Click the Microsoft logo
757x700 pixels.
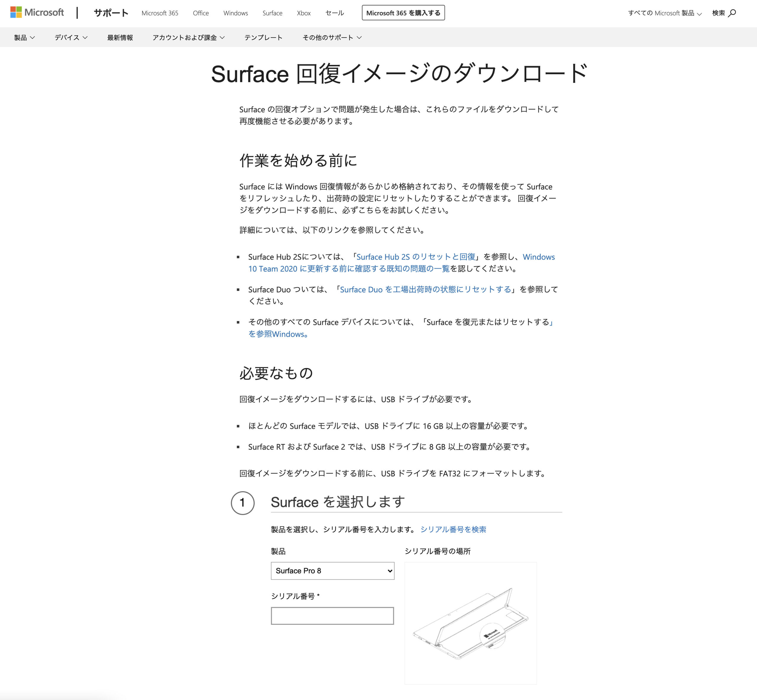(x=37, y=12)
